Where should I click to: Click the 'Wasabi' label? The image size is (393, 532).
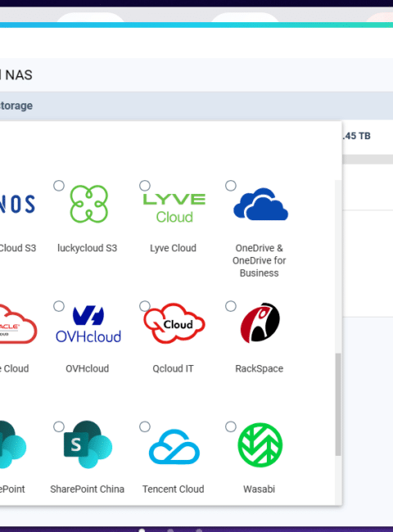(x=260, y=489)
